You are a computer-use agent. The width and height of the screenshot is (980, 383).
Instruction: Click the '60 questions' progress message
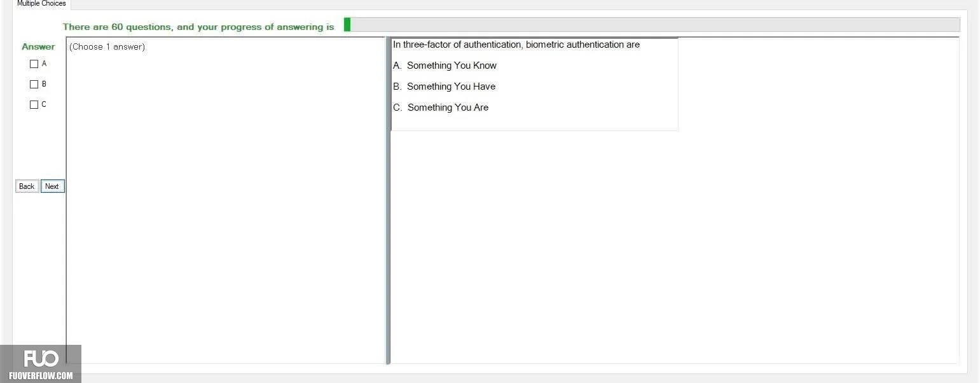pos(198,27)
